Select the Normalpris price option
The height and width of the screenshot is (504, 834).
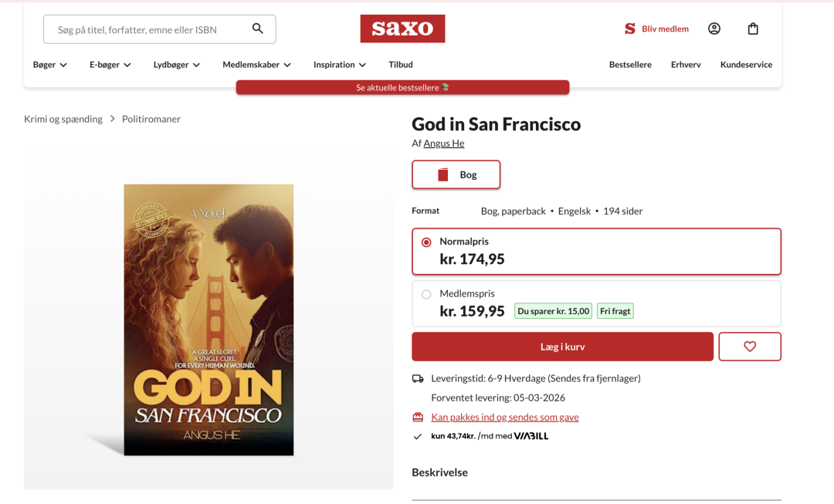tap(426, 242)
